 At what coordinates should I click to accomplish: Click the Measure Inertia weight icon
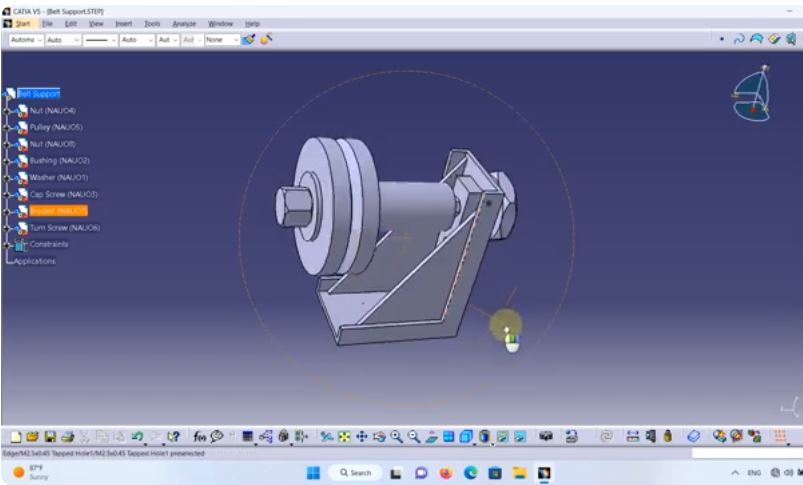(667, 436)
